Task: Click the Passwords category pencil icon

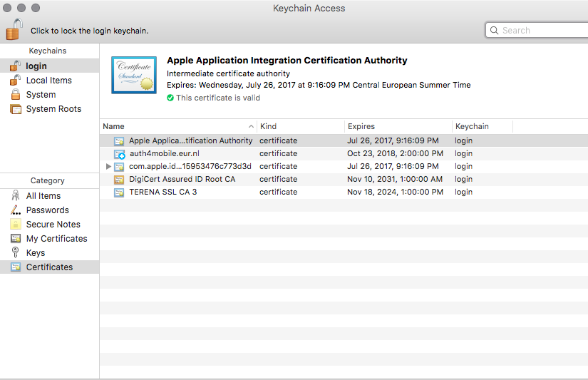Action: (x=15, y=210)
